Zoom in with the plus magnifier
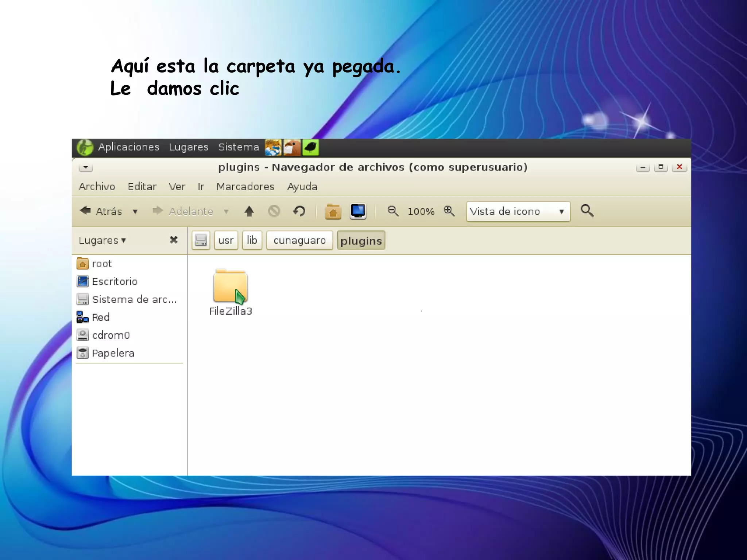This screenshot has width=747, height=560. pyautogui.click(x=449, y=211)
